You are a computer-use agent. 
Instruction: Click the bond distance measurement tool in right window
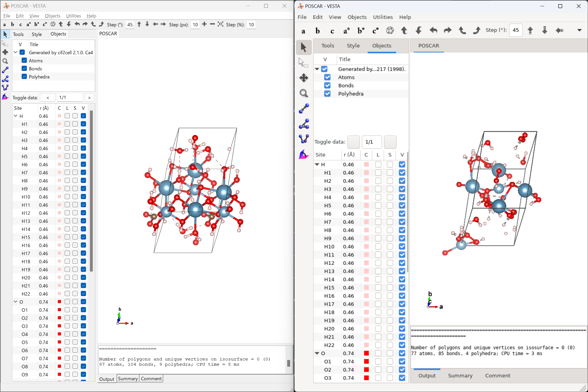(x=304, y=108)
